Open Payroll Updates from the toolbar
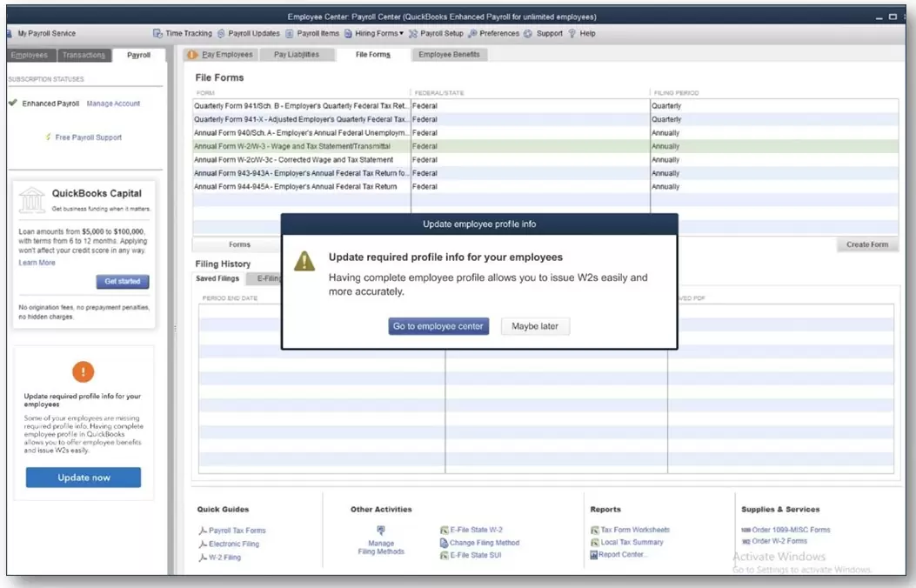Viewport: 916px width, 588px height. click(222, 34)
